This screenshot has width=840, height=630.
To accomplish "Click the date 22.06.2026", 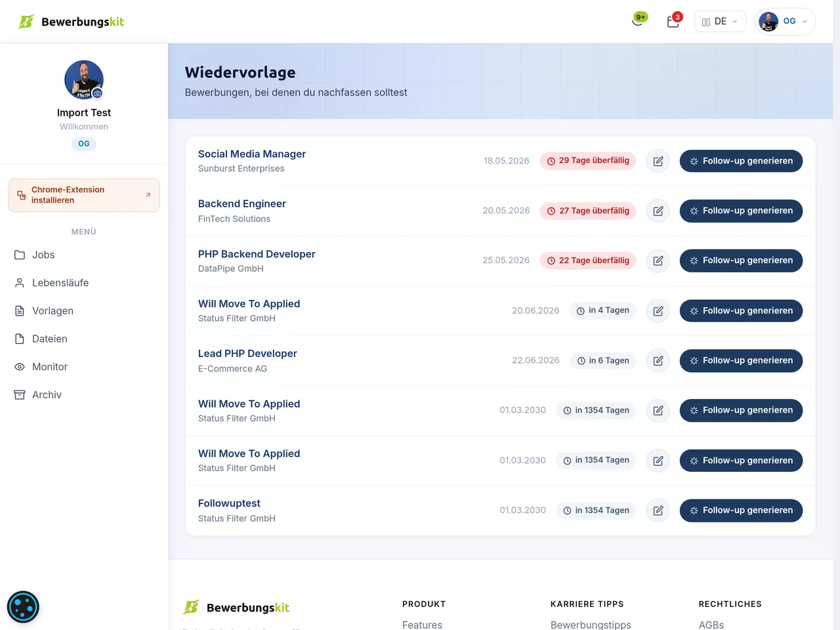I will 535,360.
